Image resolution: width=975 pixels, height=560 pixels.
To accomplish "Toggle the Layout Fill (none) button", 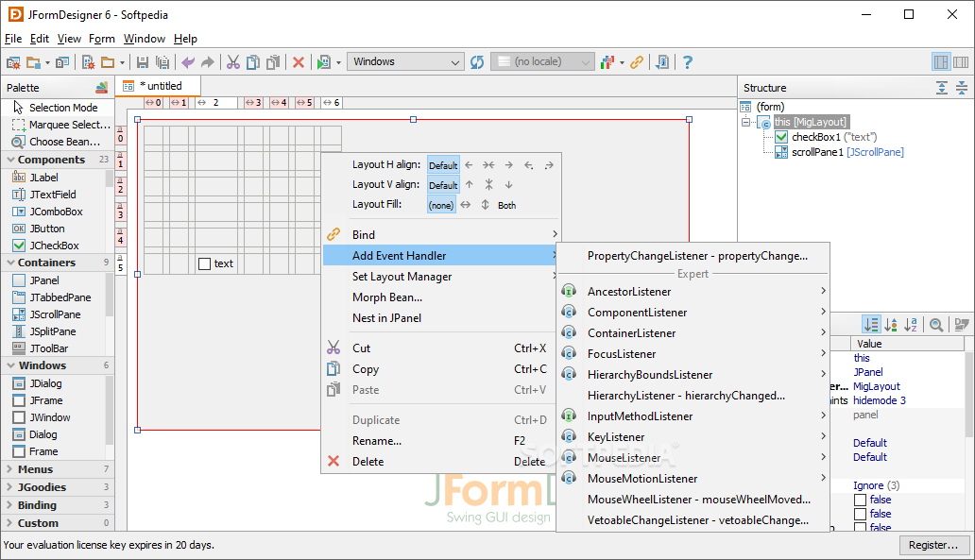I will pyautogui.click(x=441, y=205).
